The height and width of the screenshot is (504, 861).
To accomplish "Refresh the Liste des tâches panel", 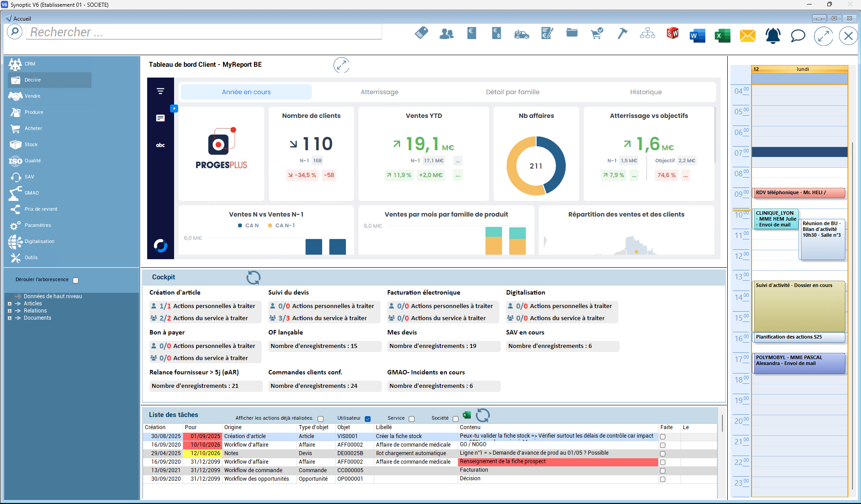I will pyautogui.click(x=483, y=415).
